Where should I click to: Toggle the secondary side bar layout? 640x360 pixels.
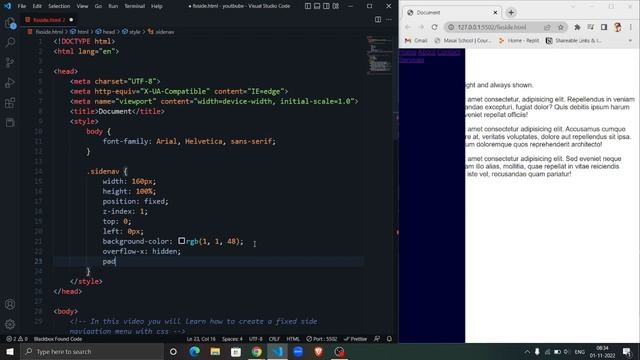point(327,6)
